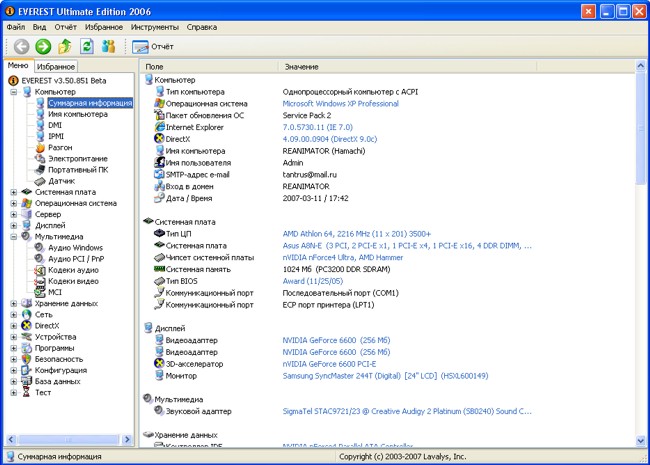The image size is (650, 465).
Task: Open the DirectX 9.0c version link
Action: point(330,139)
